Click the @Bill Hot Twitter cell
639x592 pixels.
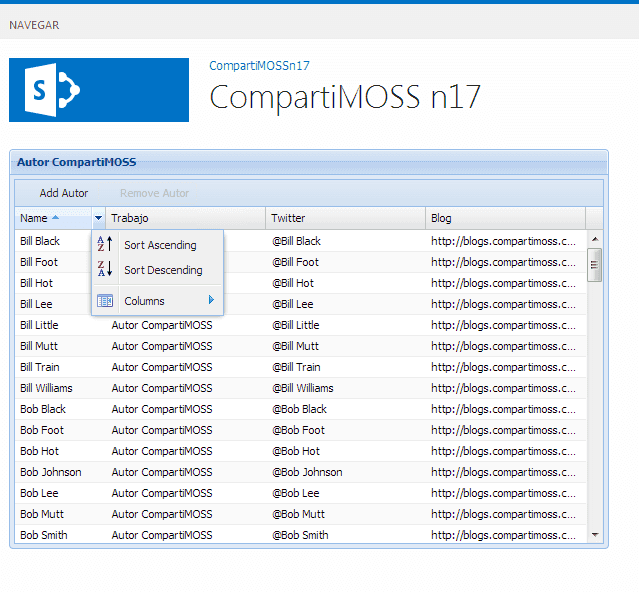click(346, 283)
